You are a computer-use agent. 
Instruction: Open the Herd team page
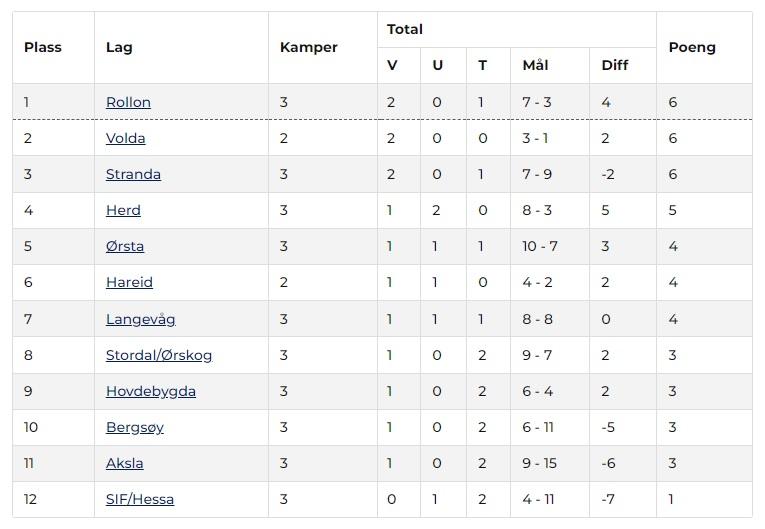tap(123, 210)
